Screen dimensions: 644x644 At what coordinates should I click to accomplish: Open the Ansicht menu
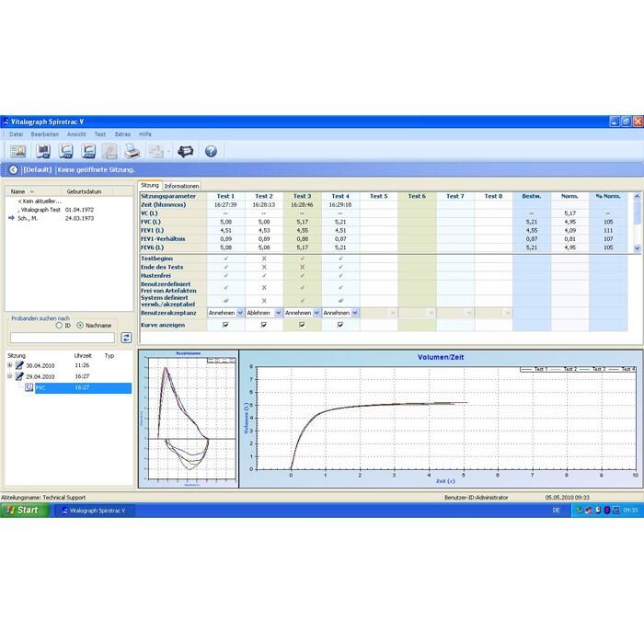[76, 134]
